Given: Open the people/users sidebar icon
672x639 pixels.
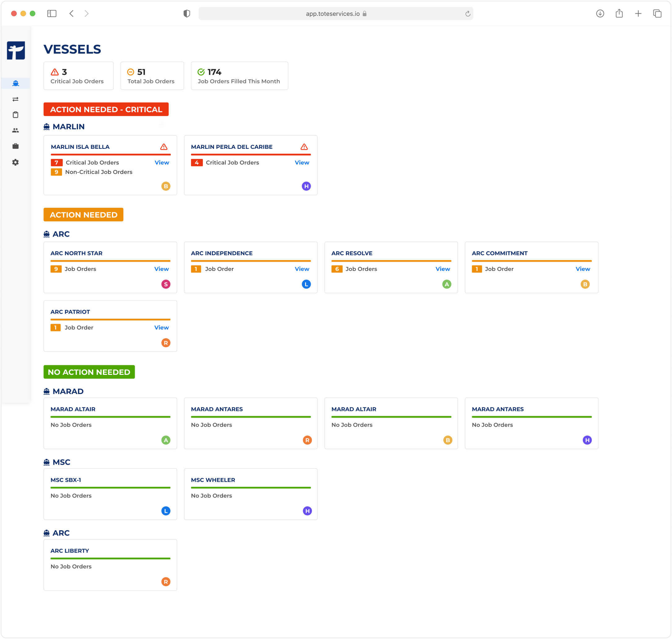Looking at the screenshot, I should coord(15,131).
